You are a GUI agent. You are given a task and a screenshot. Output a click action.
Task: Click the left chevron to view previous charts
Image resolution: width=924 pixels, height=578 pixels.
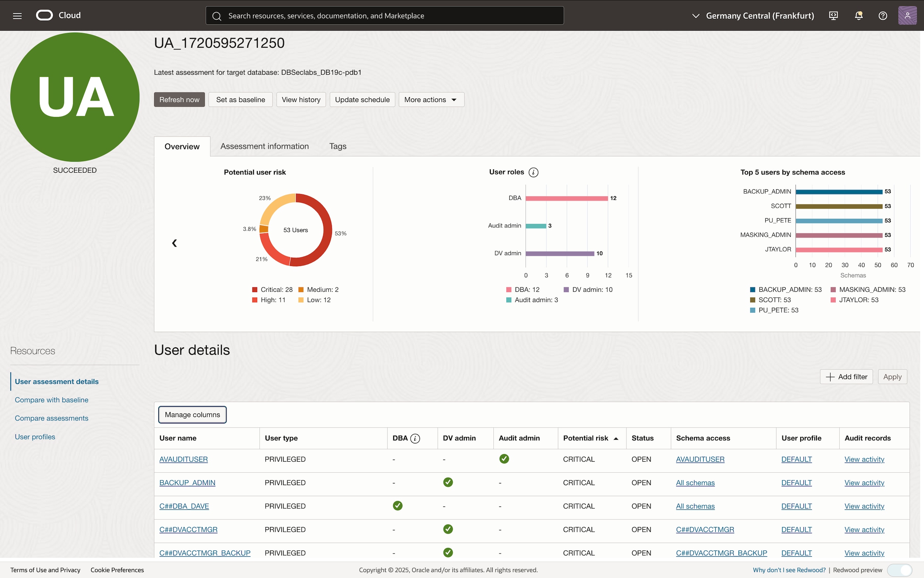coord(174,243)
